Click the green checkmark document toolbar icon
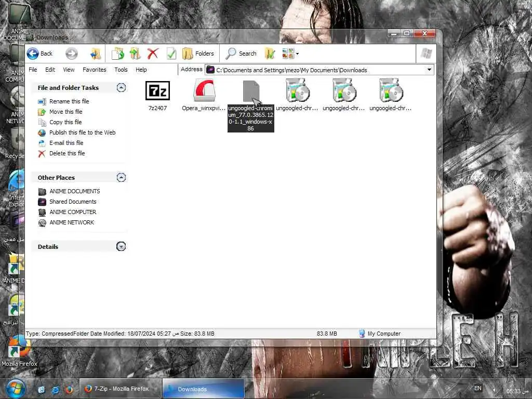532x399 pixels. point(171,54)
